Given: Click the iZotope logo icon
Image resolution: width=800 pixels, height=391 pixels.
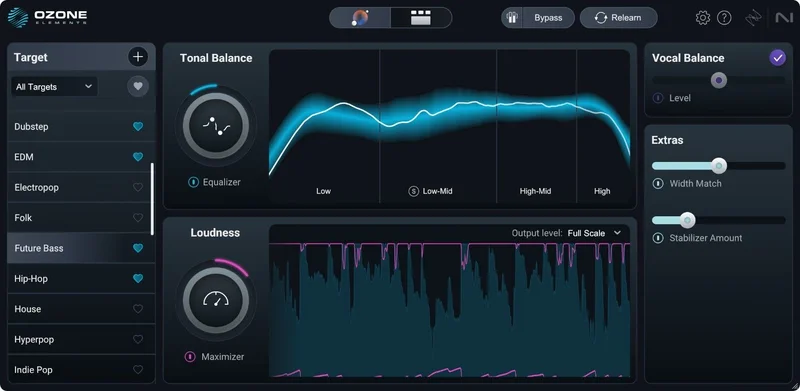Looking at the screenshot, I should point(753,18).
